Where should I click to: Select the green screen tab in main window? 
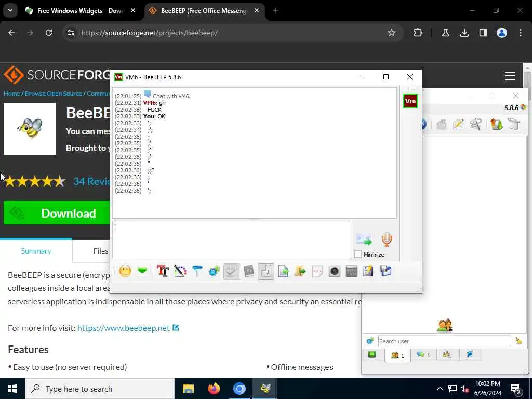[372, 355]
